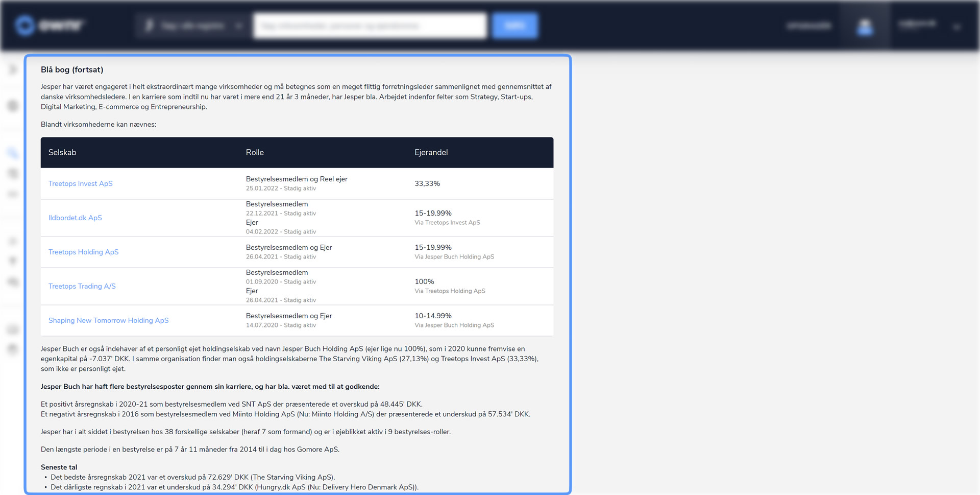Click the date '01.09.2020 - Stadig aktiv'
The width and height of the screenshot is (980, 495).
coord(281,282)
